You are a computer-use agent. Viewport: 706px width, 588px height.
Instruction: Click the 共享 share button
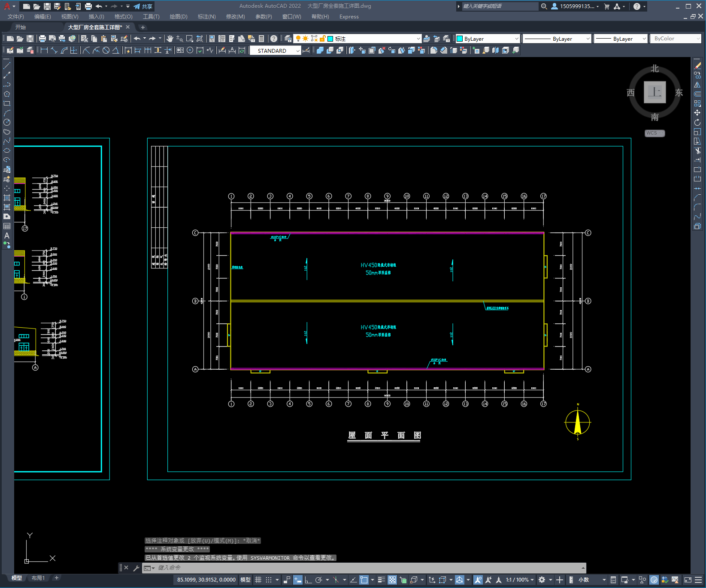[143, 6]
